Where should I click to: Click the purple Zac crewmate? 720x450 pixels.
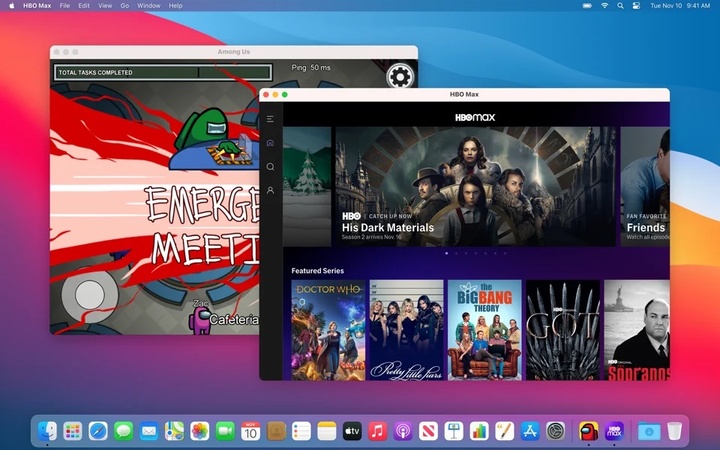click(201, 320)
